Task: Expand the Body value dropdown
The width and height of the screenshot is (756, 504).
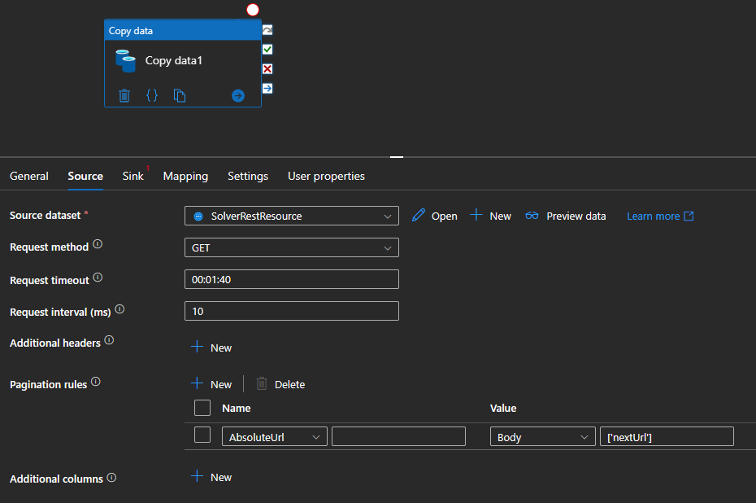Action: [x=542, y=437]
